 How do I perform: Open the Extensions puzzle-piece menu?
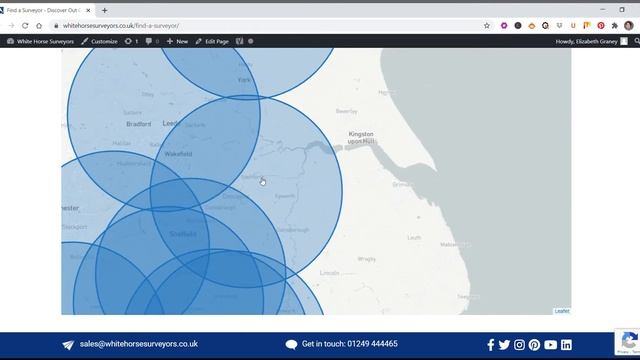(615, 25)
